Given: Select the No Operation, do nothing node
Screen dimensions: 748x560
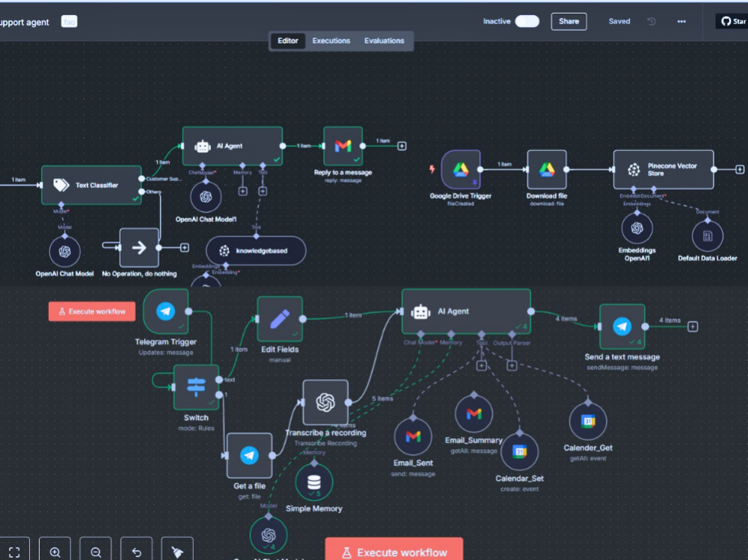Looking at the screenshot, I should tap(139, 247).
